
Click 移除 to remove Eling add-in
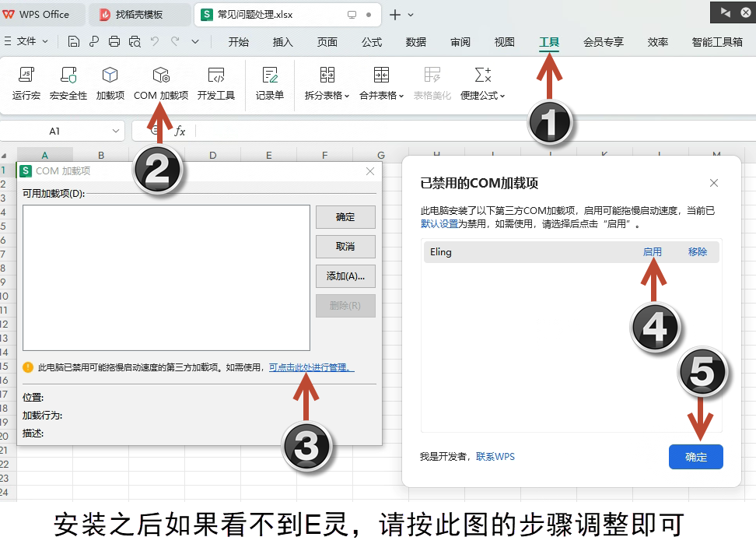[698, 251]
